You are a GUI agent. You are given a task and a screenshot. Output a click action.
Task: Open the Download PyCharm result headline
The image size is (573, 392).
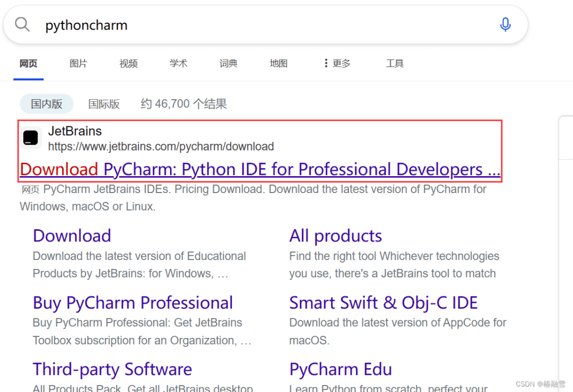[x=260, y=170]
